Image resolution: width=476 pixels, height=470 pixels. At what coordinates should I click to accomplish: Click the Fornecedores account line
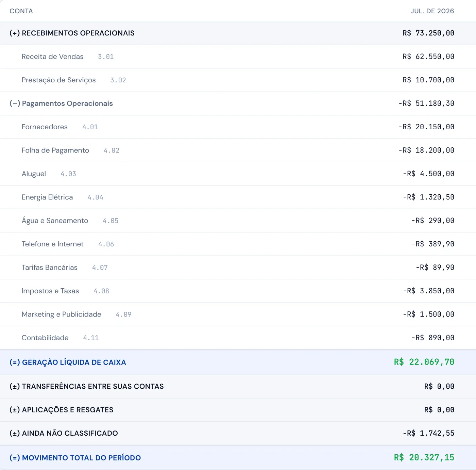pos(238,127)
